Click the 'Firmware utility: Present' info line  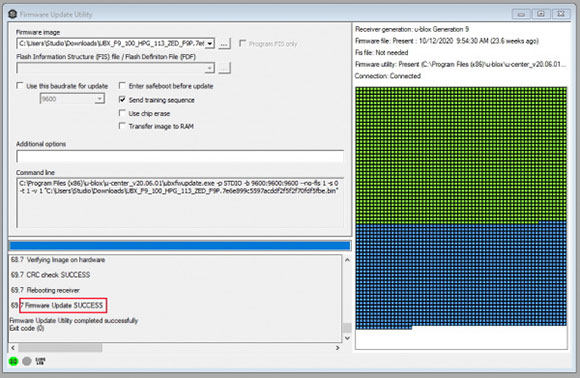click(461, 64)
